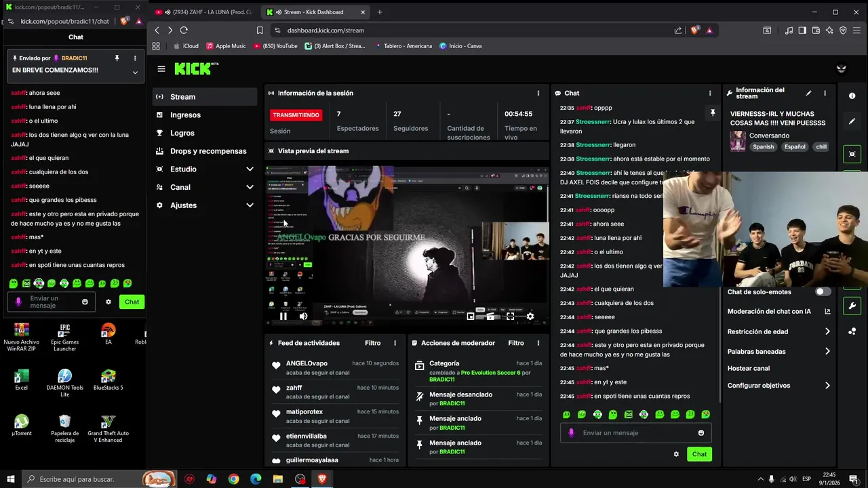
Task: Click the popout chat message input
Action: click(x=52, y=302)
